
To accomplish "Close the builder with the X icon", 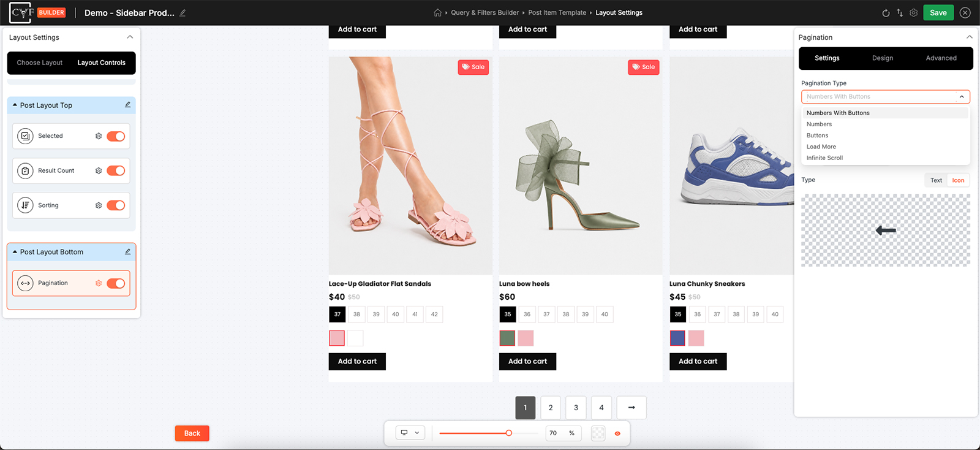I will [x=965, y=13].
